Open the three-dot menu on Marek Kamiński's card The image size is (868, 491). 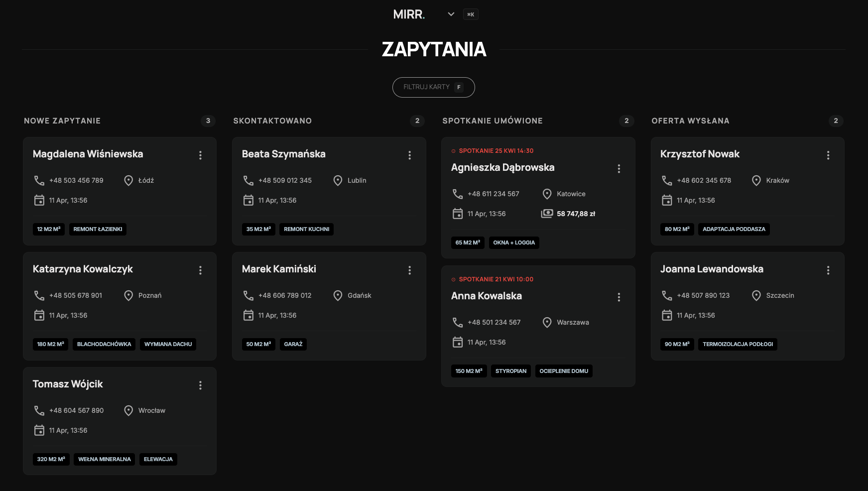pos(409,270)
